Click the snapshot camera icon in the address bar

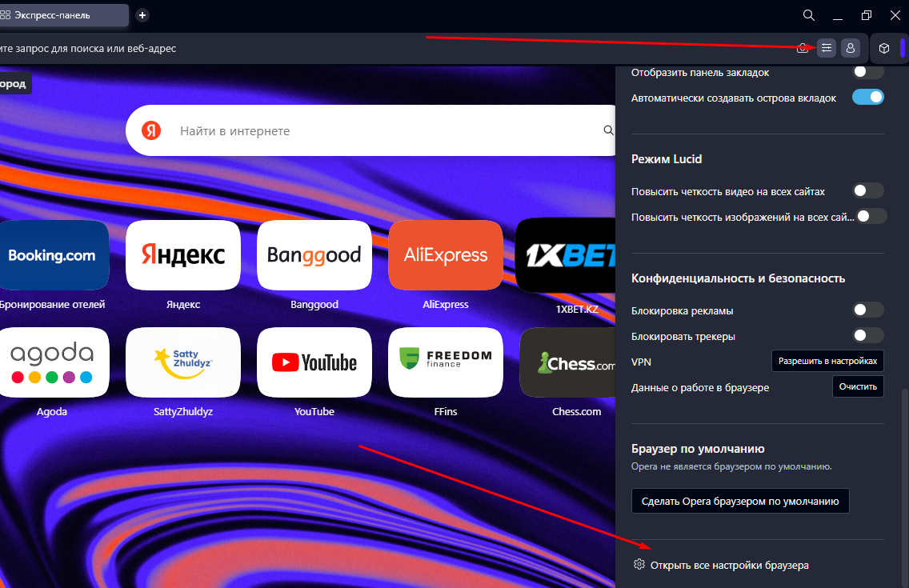(x=803, y=48)
